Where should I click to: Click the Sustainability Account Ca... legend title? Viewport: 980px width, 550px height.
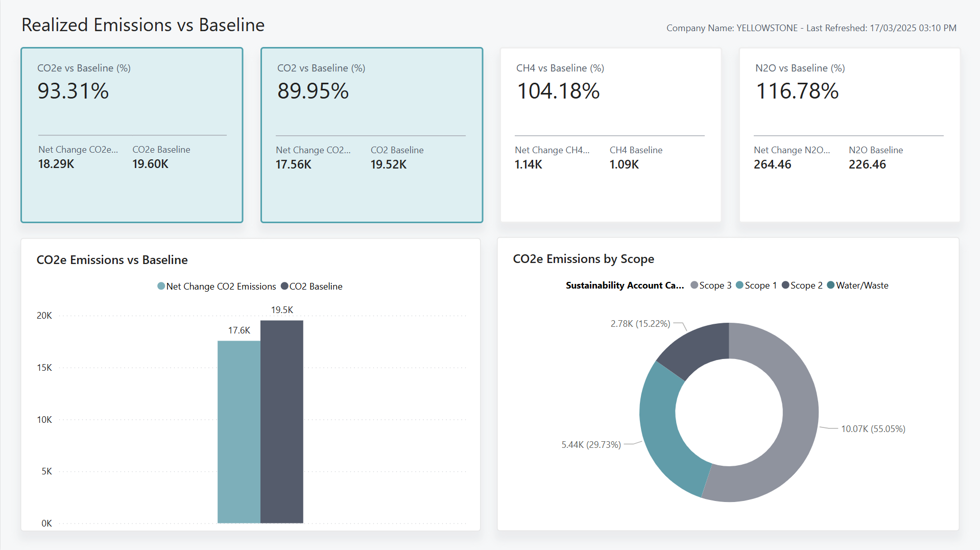624,285
